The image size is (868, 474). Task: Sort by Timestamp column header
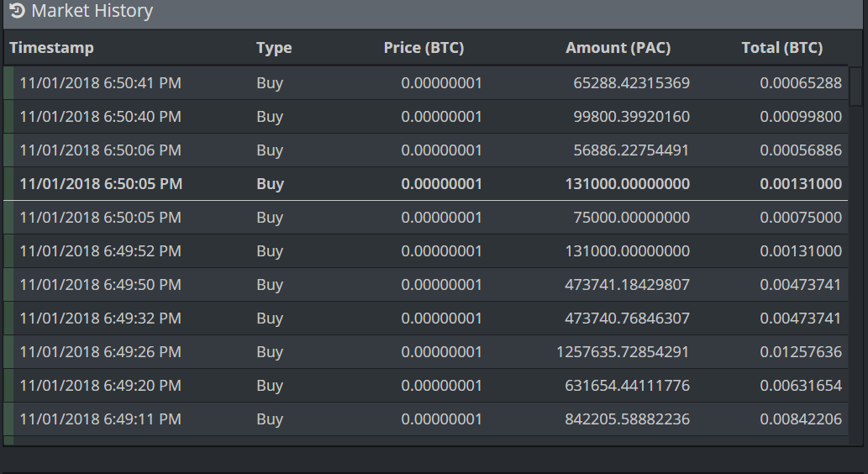(51, 48)
